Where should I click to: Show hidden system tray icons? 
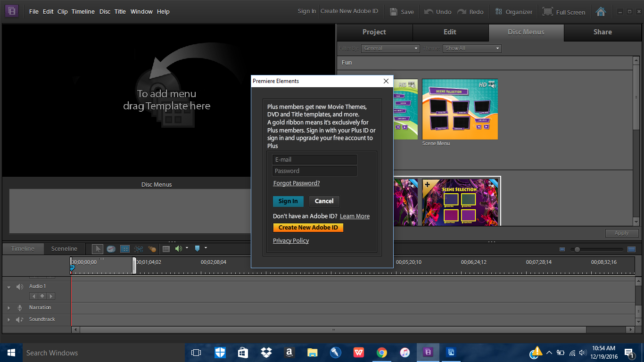[x=549, y=353]
